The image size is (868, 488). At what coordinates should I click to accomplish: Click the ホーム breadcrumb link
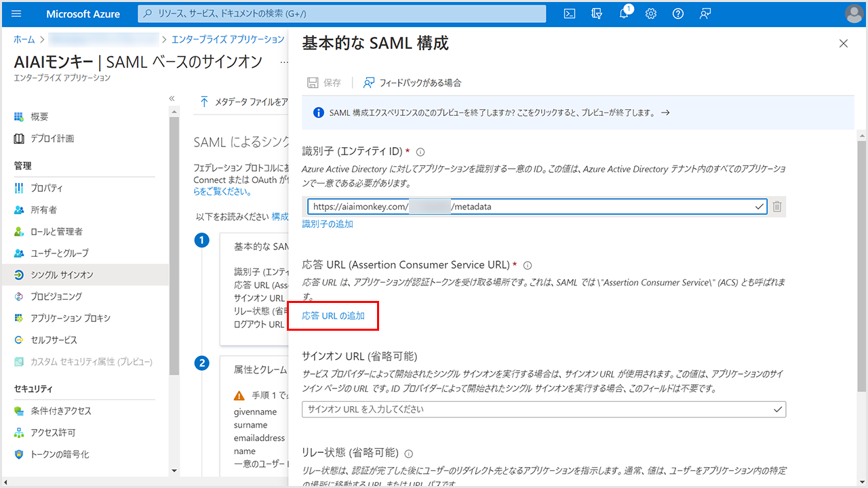24,39
